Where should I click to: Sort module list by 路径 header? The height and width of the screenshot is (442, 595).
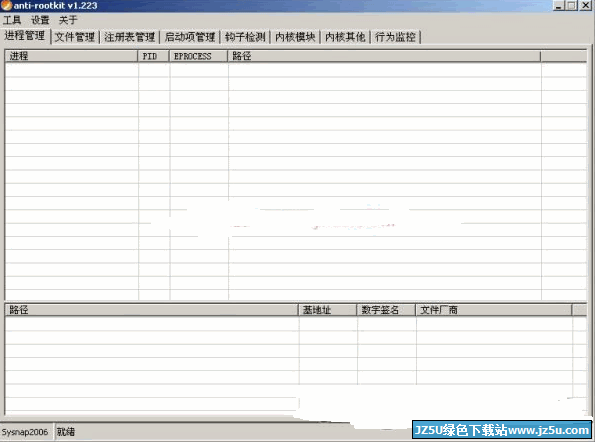tap(152, 310)
